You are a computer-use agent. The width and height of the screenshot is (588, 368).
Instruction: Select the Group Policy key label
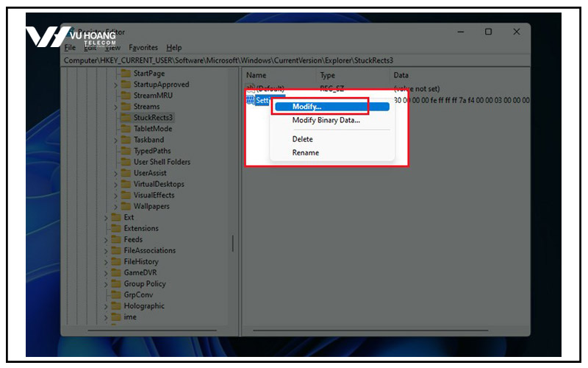click(x=145, y=283)
